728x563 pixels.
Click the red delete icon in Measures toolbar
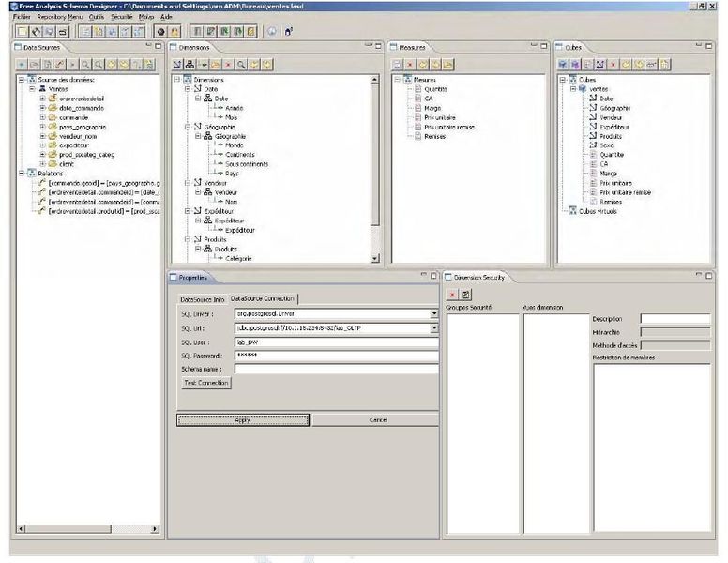tap(411, 65)
